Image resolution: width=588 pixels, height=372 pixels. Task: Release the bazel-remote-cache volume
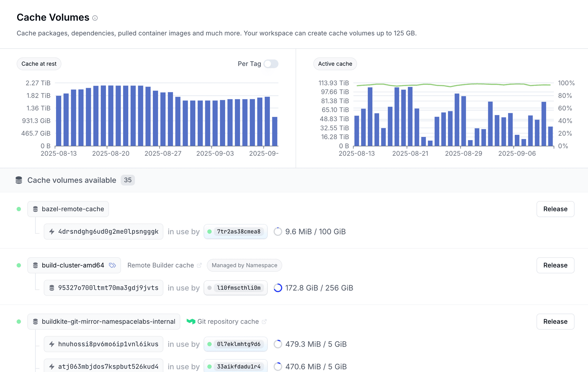point(555,209)
